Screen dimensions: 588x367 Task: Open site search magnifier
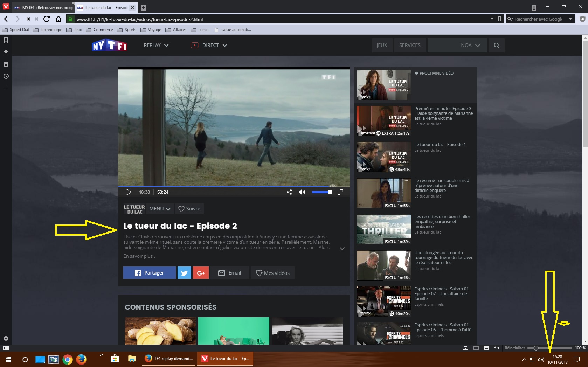[x=497, y=45]
